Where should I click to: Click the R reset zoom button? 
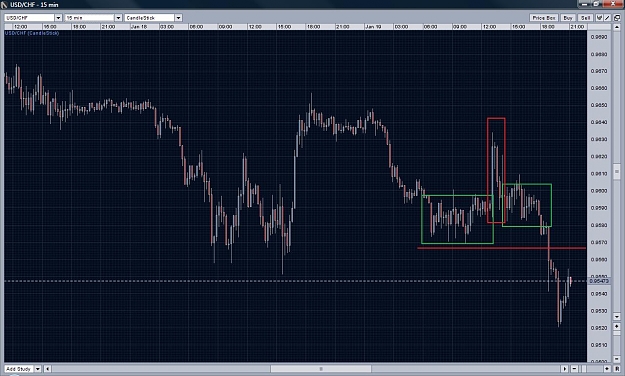[x=617, y=369]
